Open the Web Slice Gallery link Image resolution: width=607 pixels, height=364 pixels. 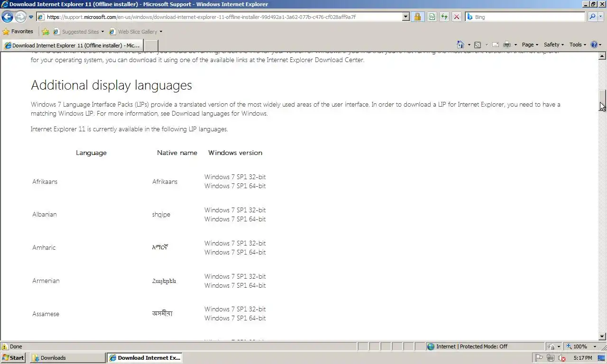pos(133,32)
